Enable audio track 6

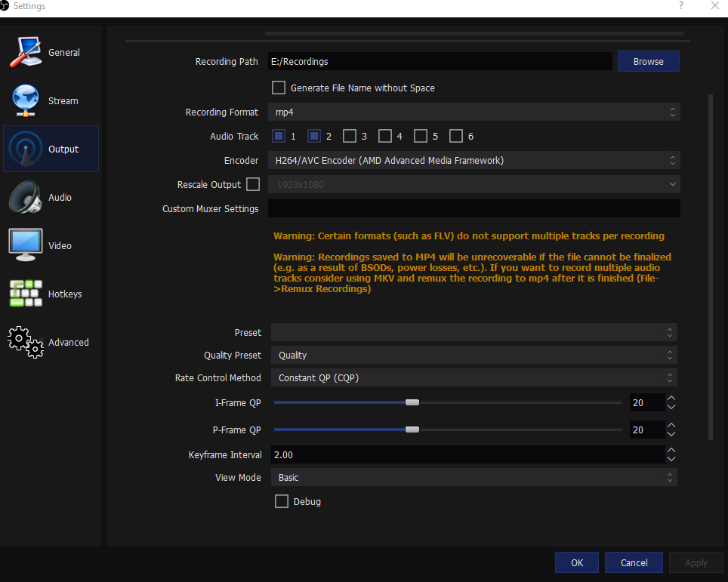[x=456, y=136]
